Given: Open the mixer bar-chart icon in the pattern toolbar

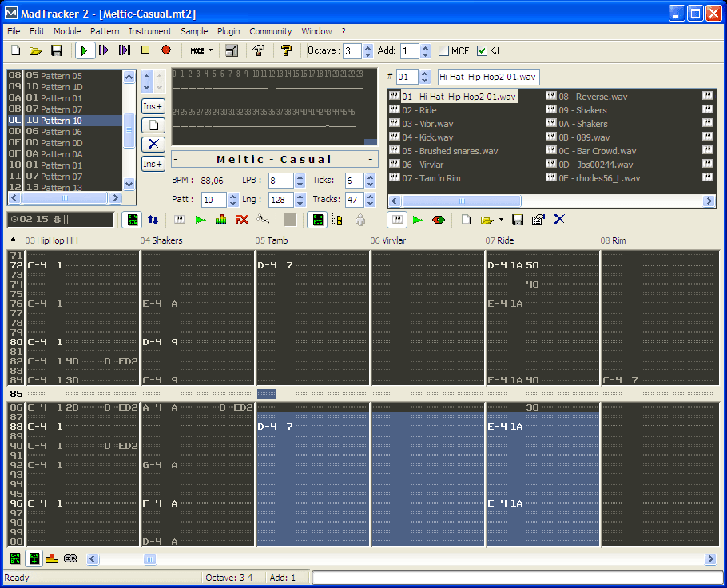Looking at the screenshot, I should 221,220.
